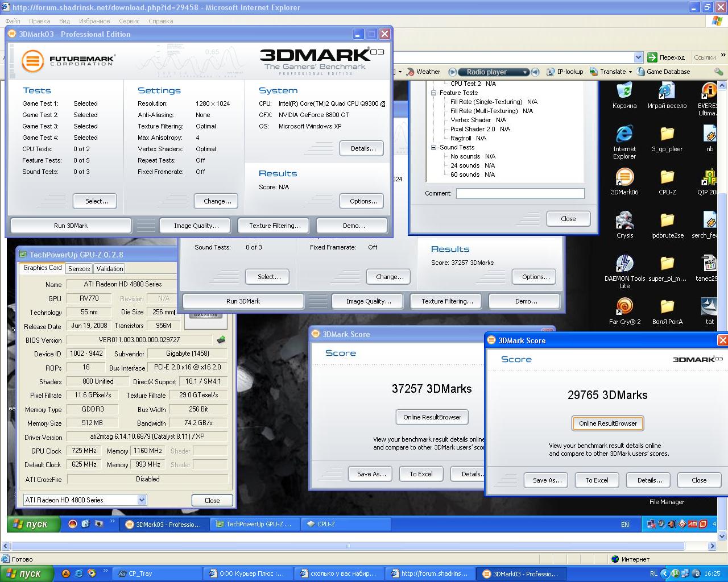This screenshot has height=582, width=728.
Task: Launch the Internet Explorer desktop icon
Action: (x=624, y=142)
